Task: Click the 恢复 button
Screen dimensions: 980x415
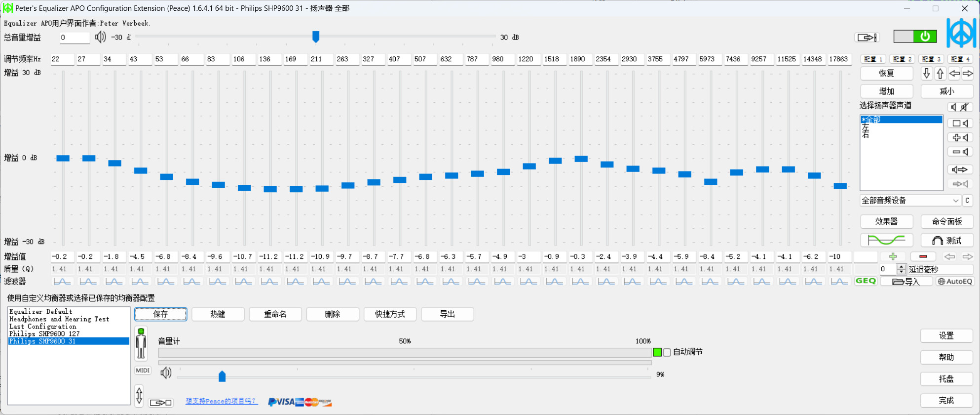Action: [887, 73]
